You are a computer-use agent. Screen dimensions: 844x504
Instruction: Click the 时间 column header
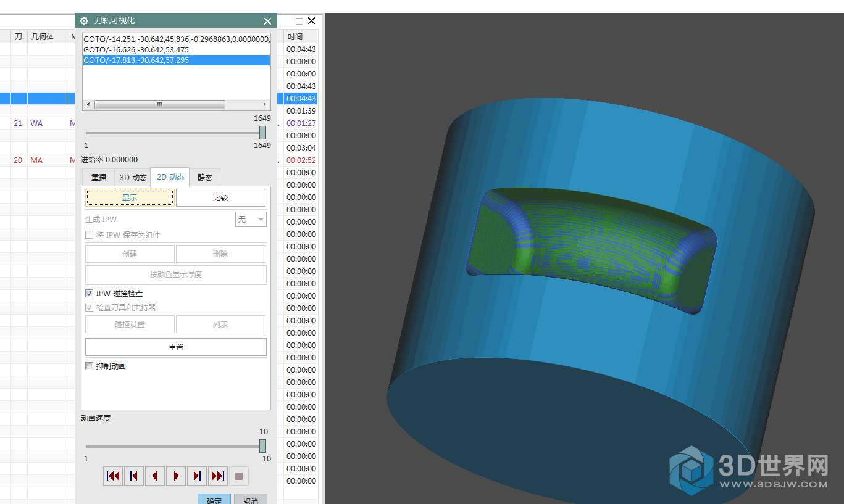coord(301,37)
